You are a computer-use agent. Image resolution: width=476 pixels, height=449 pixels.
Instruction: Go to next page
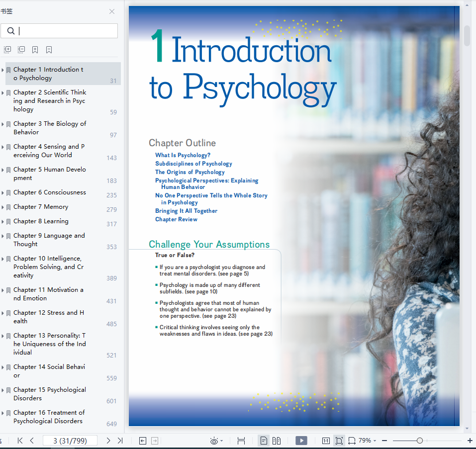[x=108, y=441]
